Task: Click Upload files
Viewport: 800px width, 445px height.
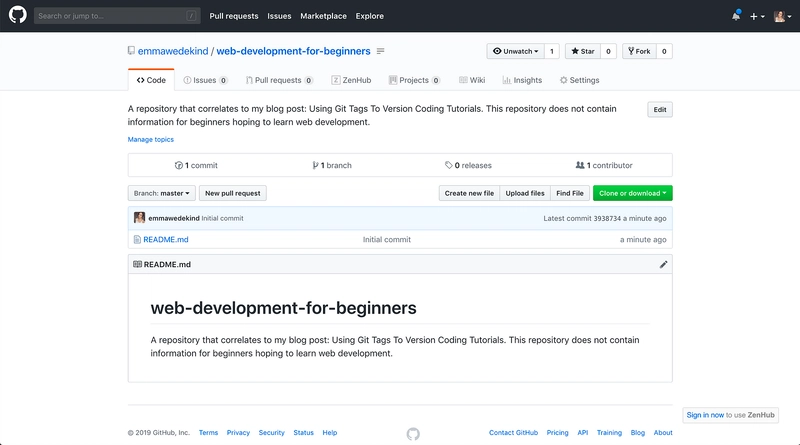Action: pyautogui.click(x=525, y=193)
